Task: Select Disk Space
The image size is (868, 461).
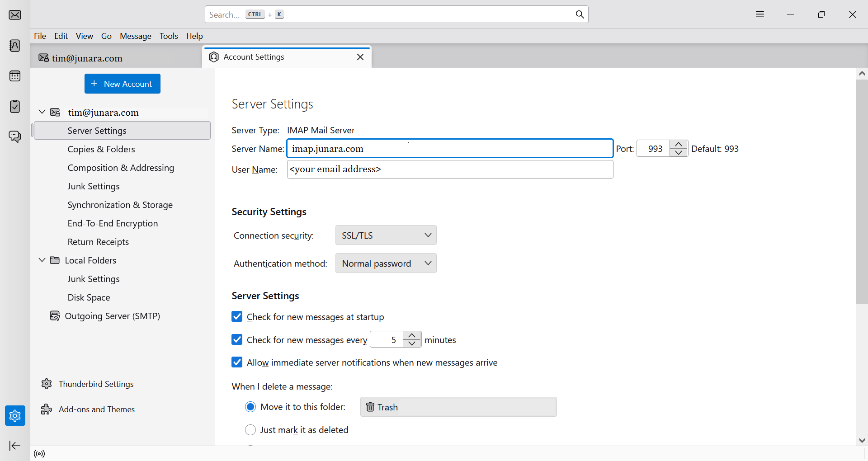Action: [x=122, y=297]
